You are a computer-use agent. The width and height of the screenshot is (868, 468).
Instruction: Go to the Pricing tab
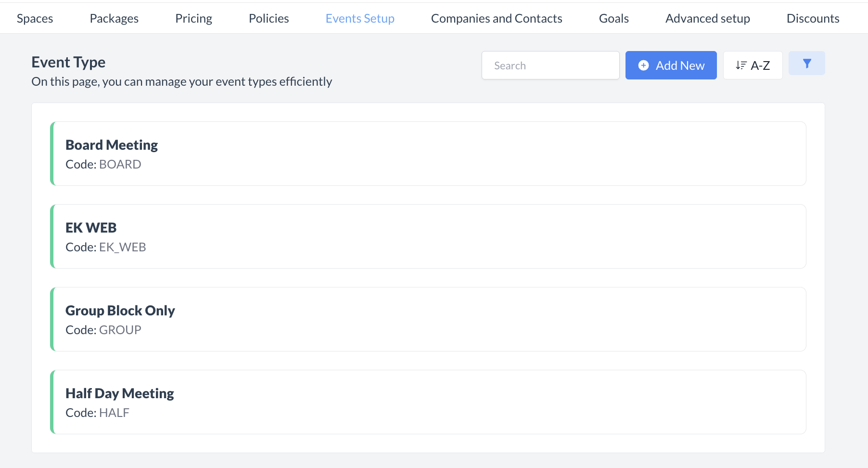point(194,18)
